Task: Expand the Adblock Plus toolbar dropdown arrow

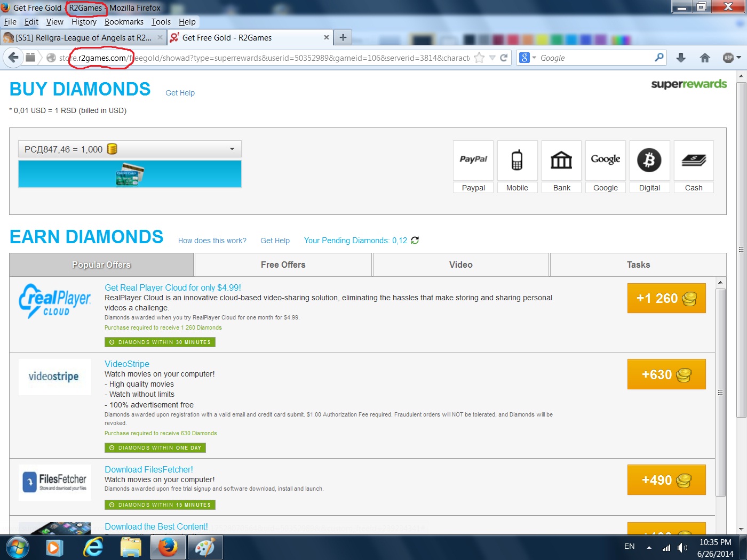Action: tap(739, 58)
